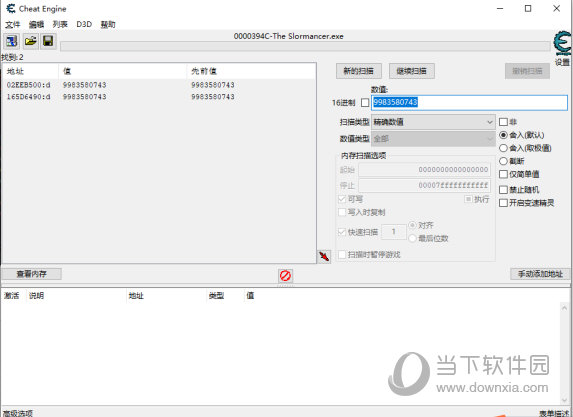Toggle 扫描时暂停游戏 checkbox
573x417 pixels.
point(342,254)
